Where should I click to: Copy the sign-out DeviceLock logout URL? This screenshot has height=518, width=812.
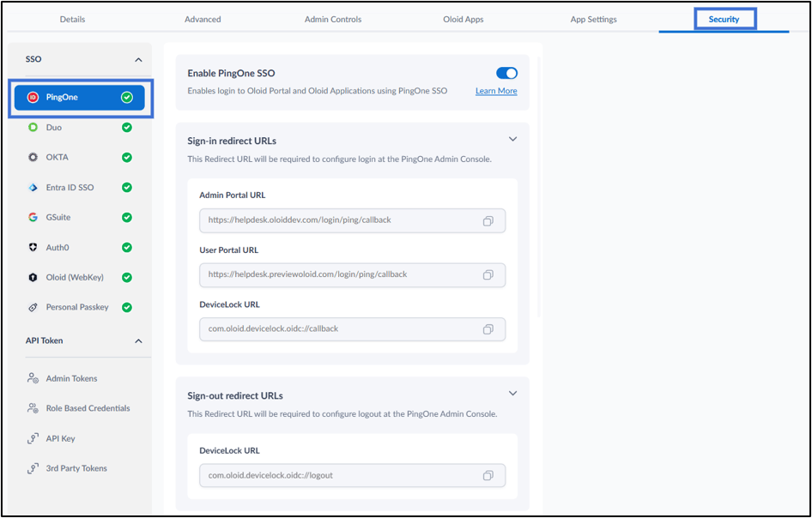(x=488, y=476)
